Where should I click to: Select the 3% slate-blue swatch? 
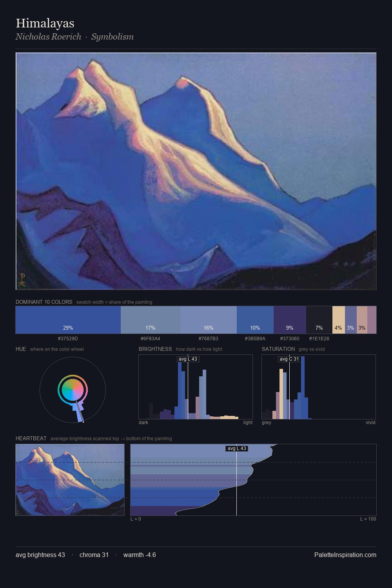(x=351, y=320)
